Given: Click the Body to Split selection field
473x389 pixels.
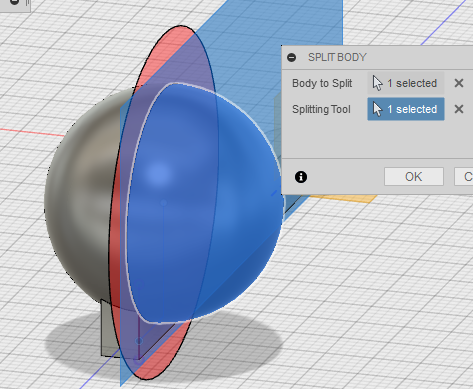Looking at the screenshot, I should point(406,83).
